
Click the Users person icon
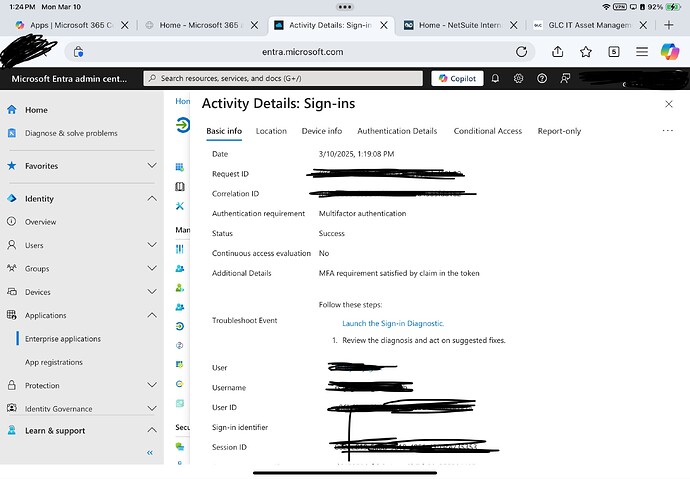pos(12,245)
